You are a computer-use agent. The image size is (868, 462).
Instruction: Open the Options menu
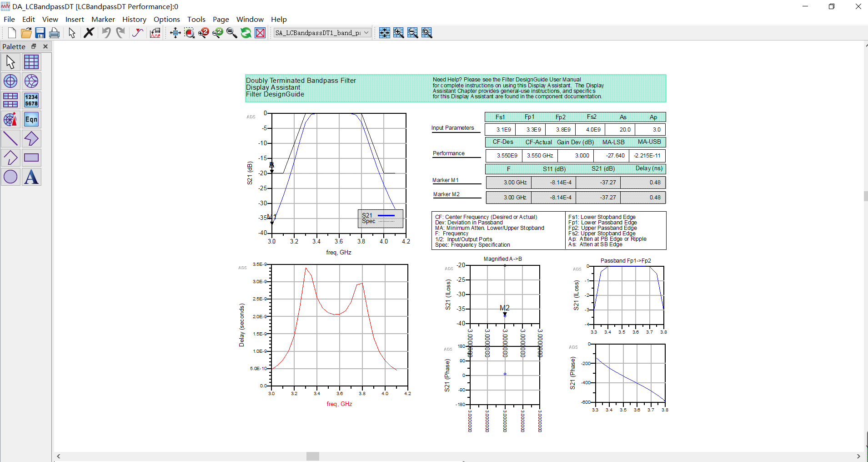coord(167,19)
